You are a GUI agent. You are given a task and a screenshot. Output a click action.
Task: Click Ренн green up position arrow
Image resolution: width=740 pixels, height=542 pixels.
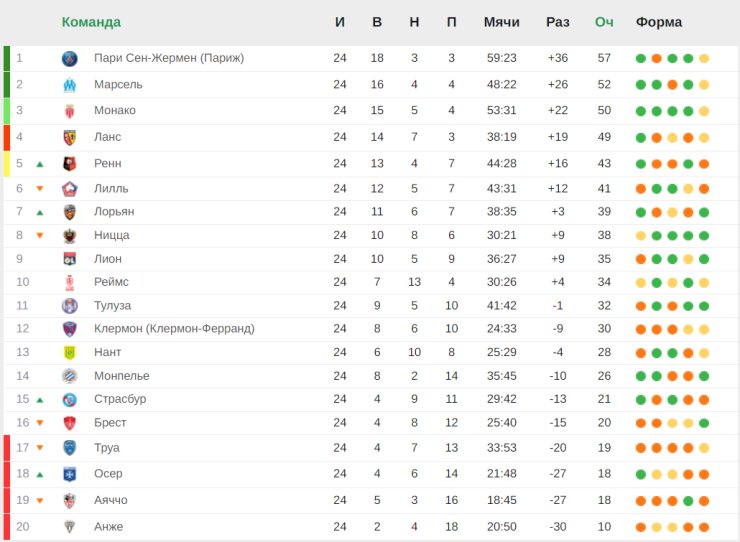[40, 164]
